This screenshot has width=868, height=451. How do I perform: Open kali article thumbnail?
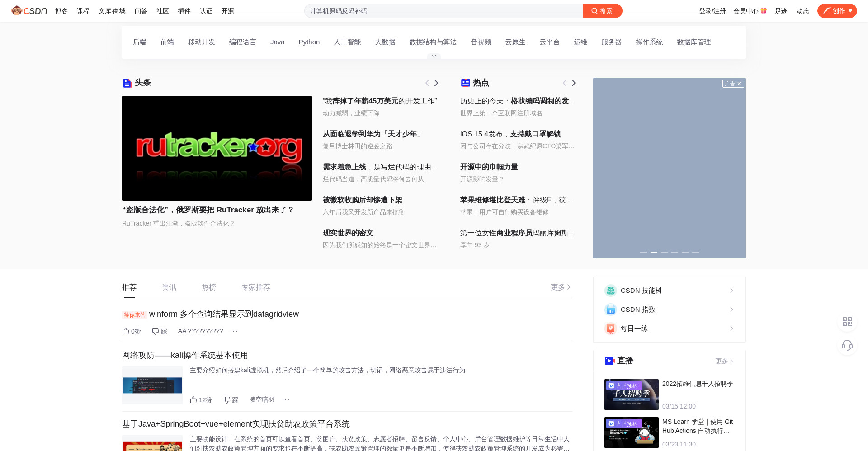click(152, 385)
